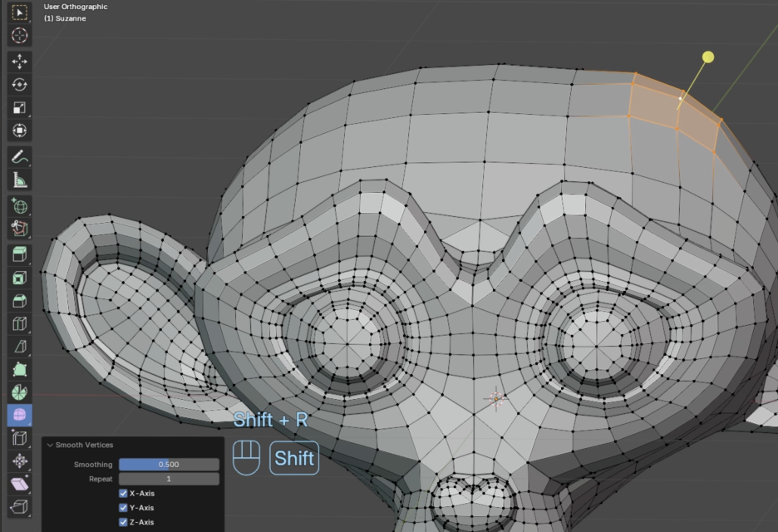Click the highlighted Smooth tool
This screenshot has width=778, height=532.
point(19,416)
